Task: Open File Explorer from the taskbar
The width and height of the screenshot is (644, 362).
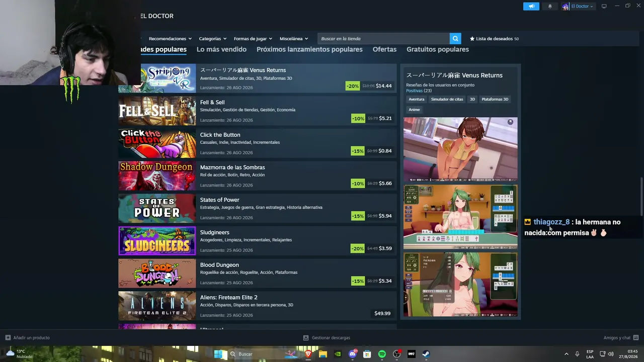Action: tap(323, 354)
